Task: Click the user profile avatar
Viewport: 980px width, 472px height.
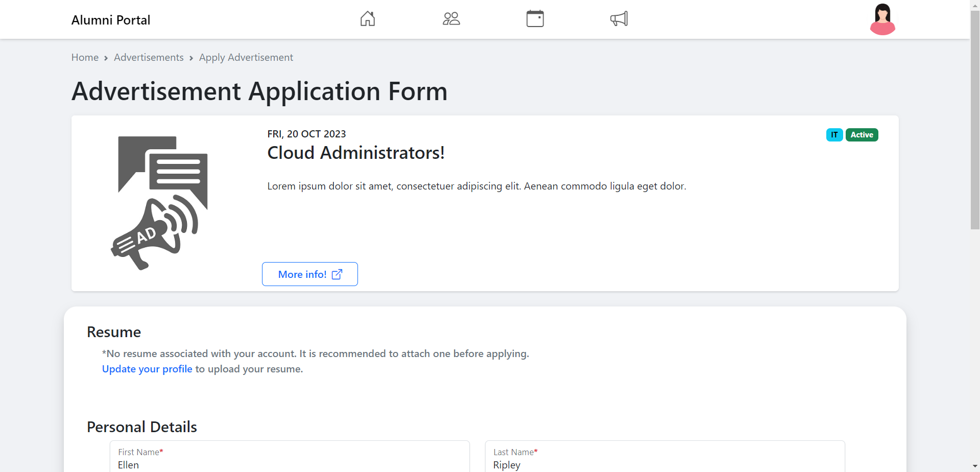Action: point(882,19)
